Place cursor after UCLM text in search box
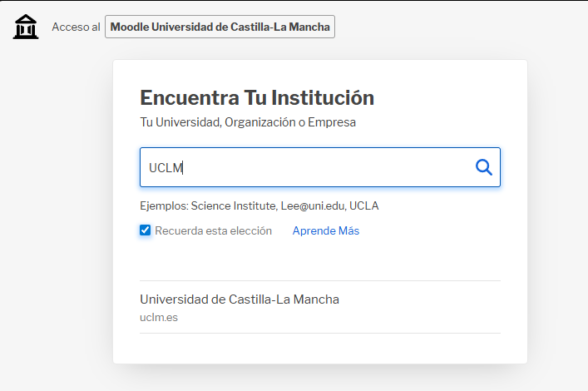This screenshot has width=588, height=391. tap(183, 168)
